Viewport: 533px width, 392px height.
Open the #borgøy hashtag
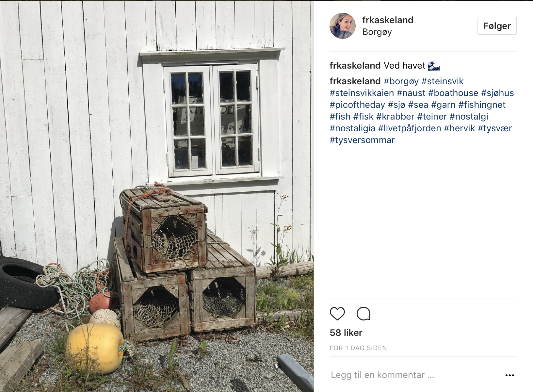[x=401, y=81]
